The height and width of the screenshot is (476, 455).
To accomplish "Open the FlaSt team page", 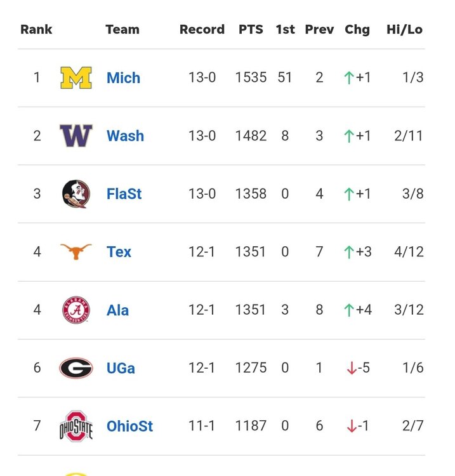I will click(124, 194).
